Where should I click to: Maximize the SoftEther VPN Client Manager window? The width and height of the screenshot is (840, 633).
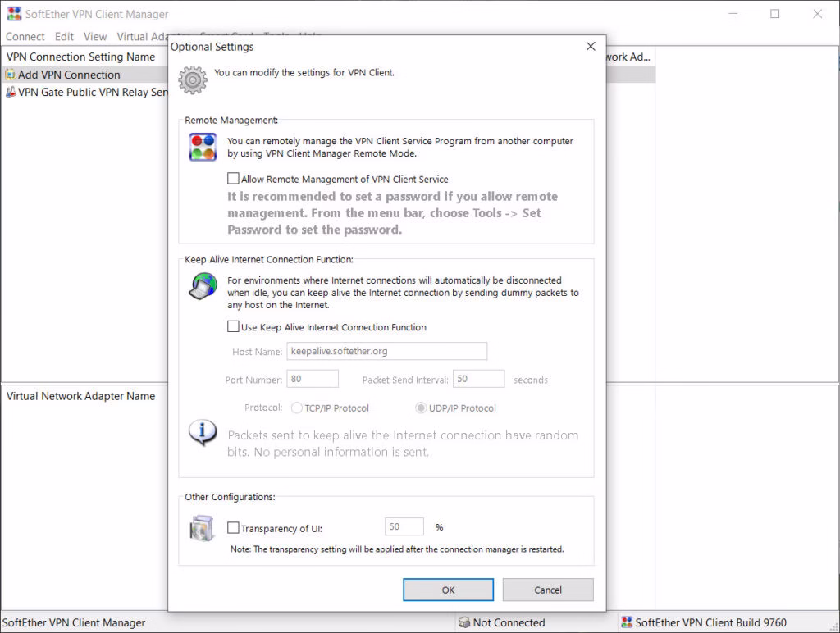click(x=775, y=14)
